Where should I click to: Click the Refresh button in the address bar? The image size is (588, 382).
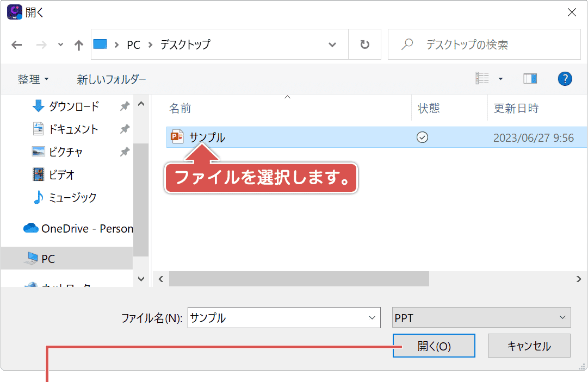tap(364, 45)
